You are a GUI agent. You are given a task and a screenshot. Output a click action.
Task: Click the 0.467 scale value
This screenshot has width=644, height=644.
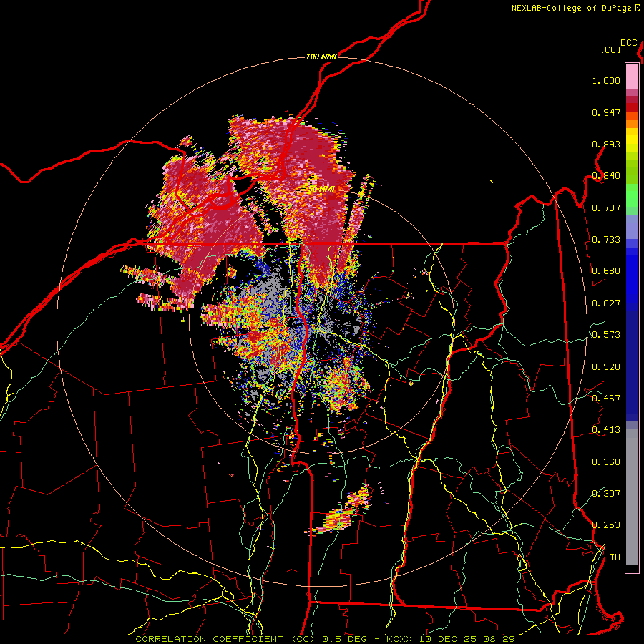point(606,399)
